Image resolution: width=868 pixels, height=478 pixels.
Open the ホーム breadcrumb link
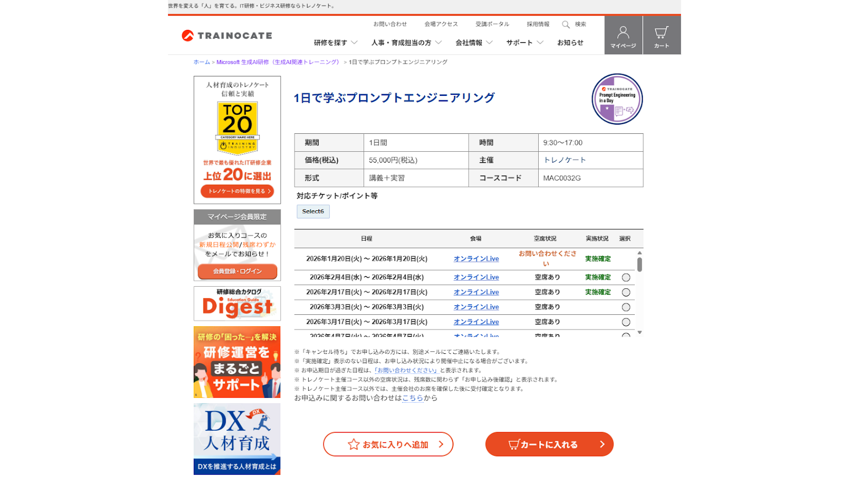tap(201, 62)
